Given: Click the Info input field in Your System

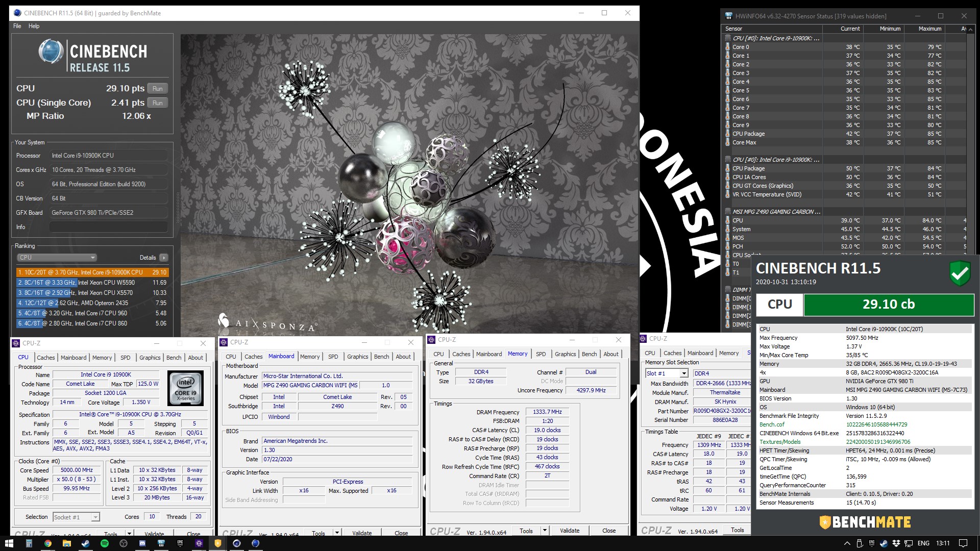Looking at the screenshot, I should [x=109, y=227].
